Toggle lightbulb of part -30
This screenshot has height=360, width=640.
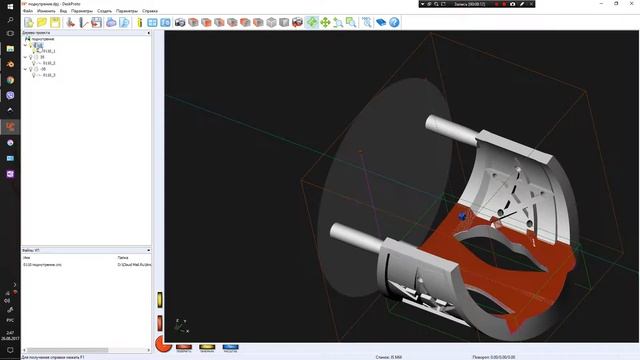31,69
